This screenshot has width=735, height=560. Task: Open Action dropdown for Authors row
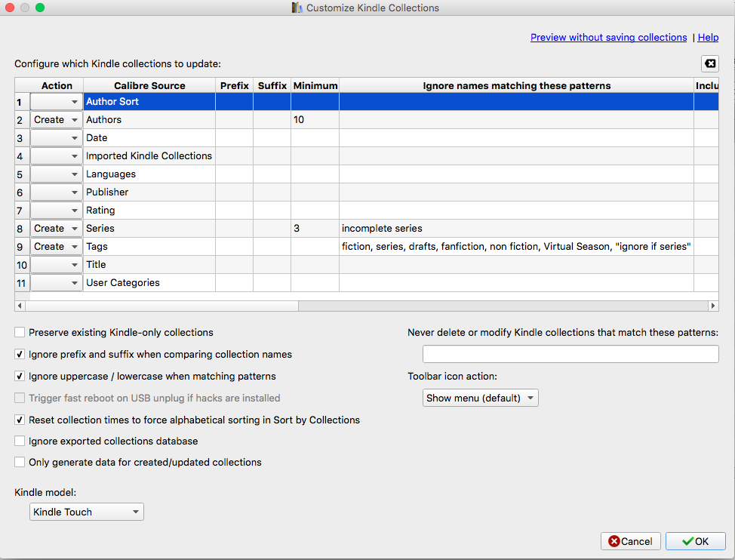[x=57, y=120]
